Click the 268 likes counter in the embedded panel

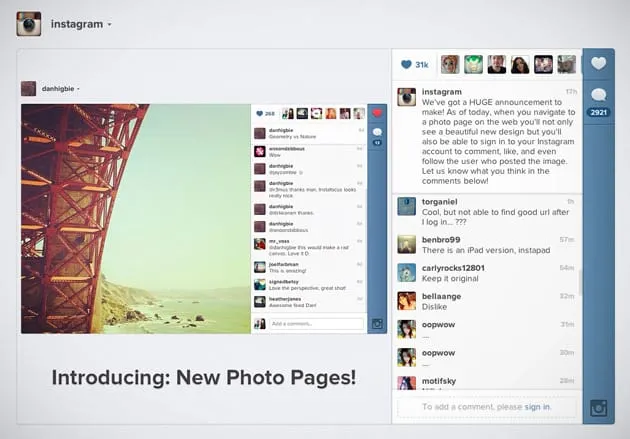click(x=266, y=114)
